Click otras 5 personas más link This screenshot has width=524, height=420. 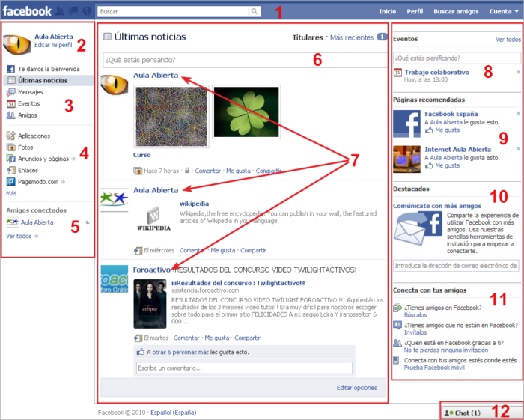tap(180, 352)
